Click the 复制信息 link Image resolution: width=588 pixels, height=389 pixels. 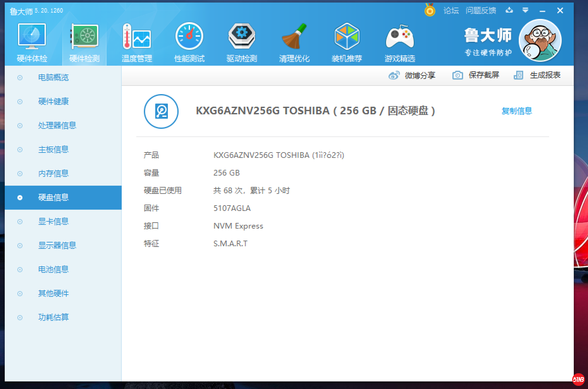(517, 111)
